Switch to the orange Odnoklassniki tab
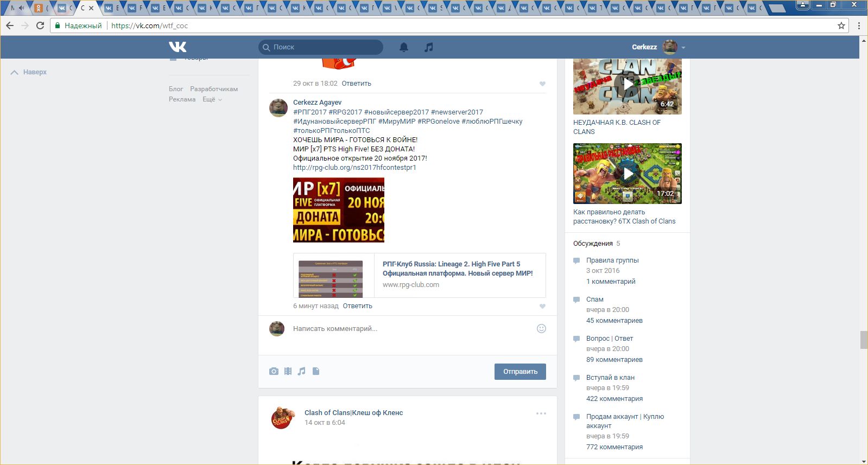868x465 pixels. 41,8
